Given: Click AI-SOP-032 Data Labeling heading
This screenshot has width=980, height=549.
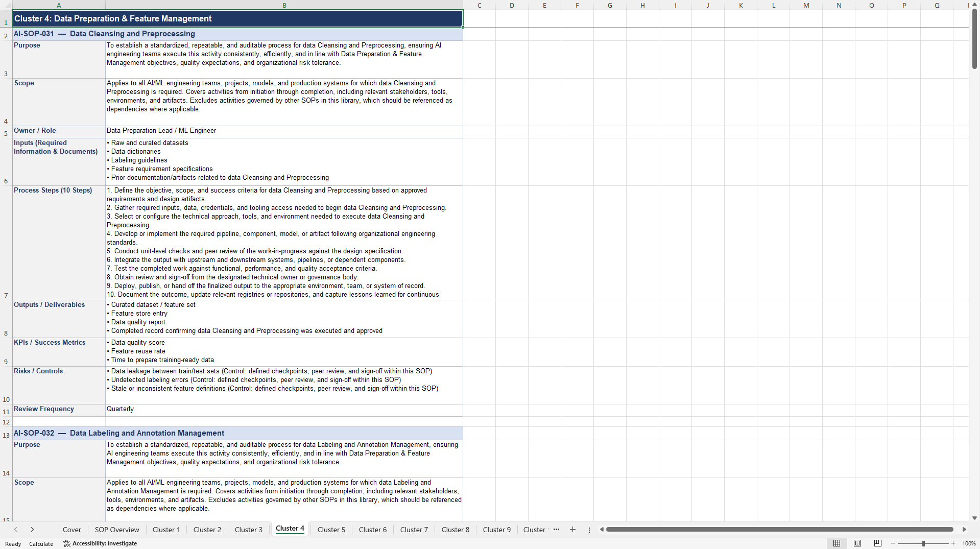Looking at the screenshot, I should coord(237,433).
